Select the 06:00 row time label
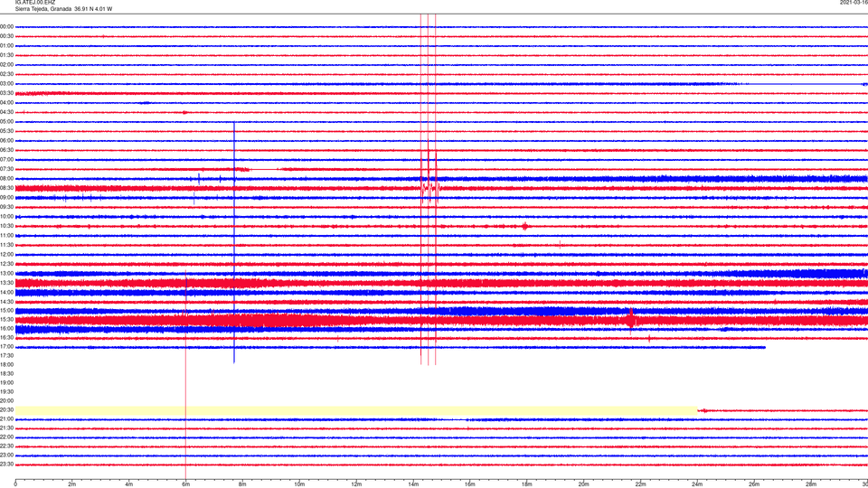The height and width of the screenshot is (488, 868). point(6,141)
